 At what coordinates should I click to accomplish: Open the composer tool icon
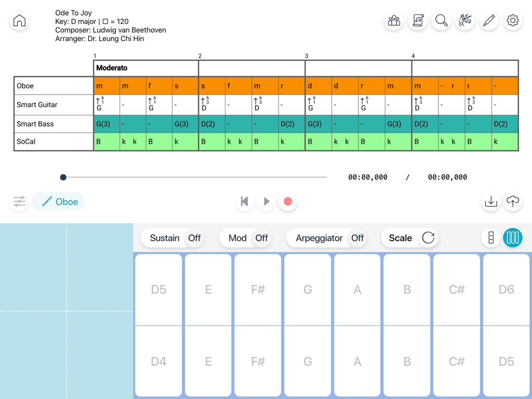pyautogui.click(x=465, y=21)
